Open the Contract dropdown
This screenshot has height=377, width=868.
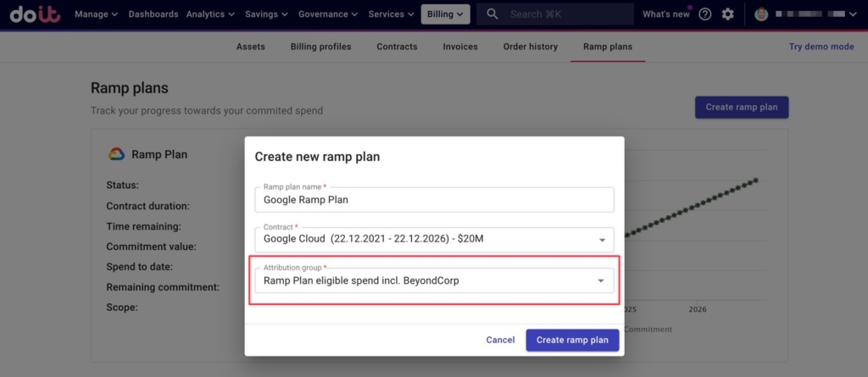point(435,240)
